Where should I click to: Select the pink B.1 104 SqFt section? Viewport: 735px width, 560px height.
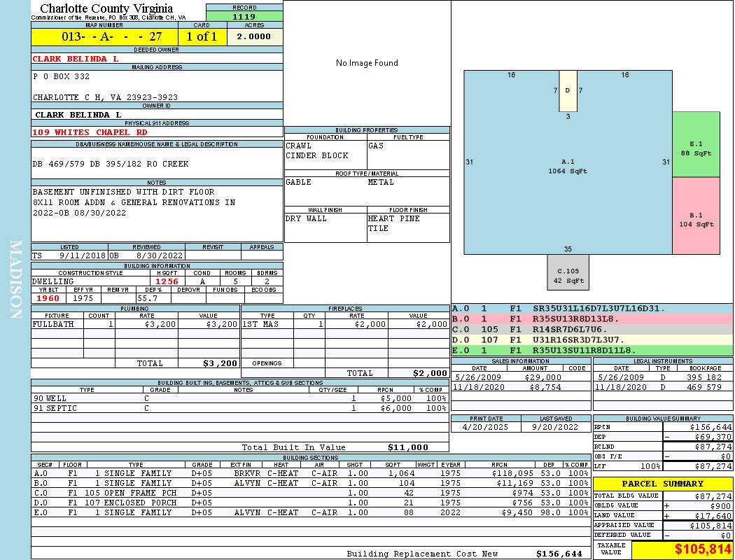click(696, 216)
